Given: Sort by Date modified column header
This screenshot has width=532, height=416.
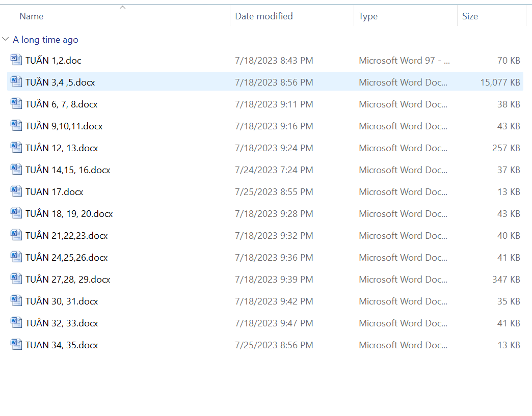Looking at the screenshot, I should point(263,16).
